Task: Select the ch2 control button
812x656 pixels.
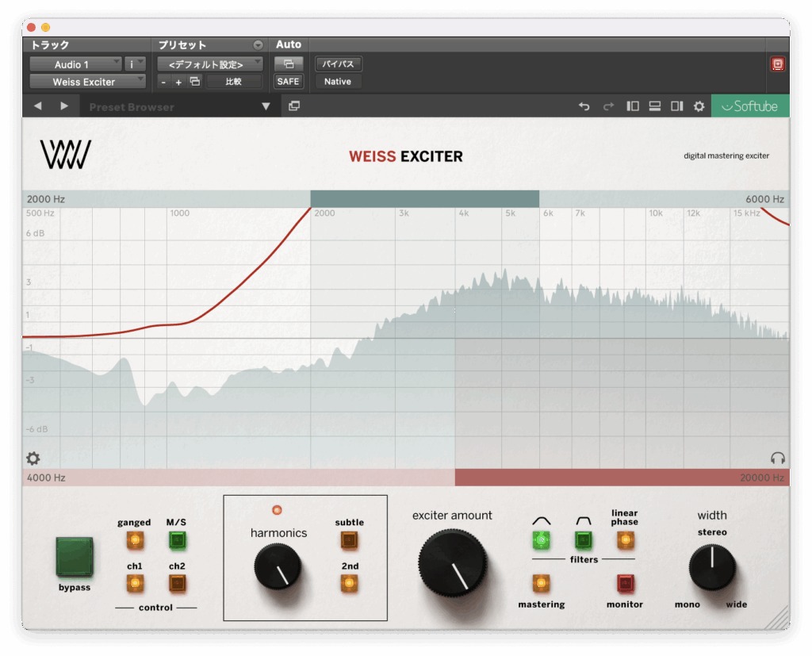Action: pos(177,584)
